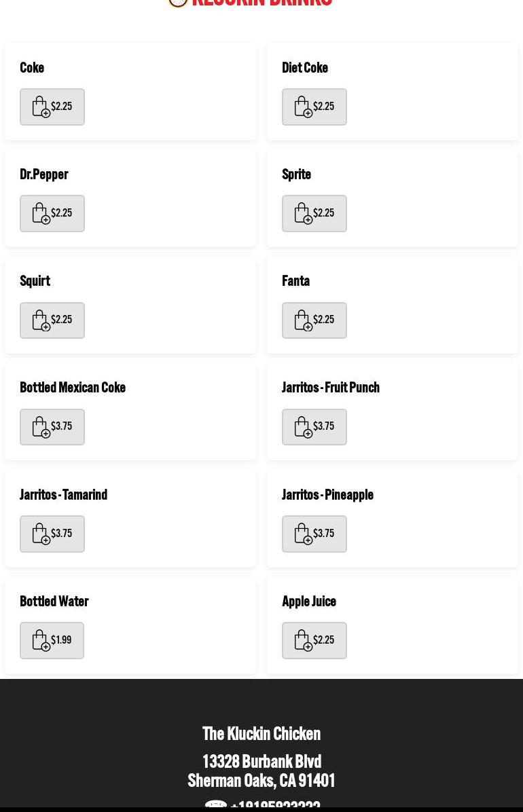
Task: Click the bag icon for Jarritos Pineapple
Action: [x=303, y=534]
